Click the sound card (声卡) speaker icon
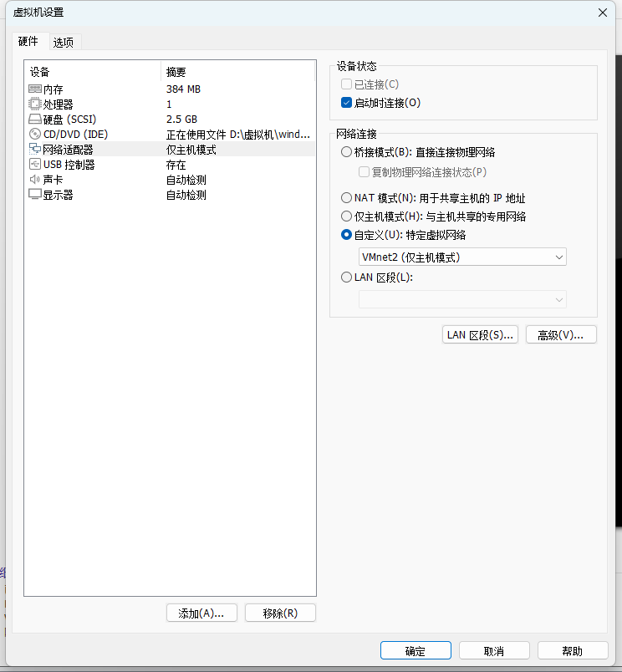Image resolution: width=622 pixels, height=672 pixels. coord(35,180)
